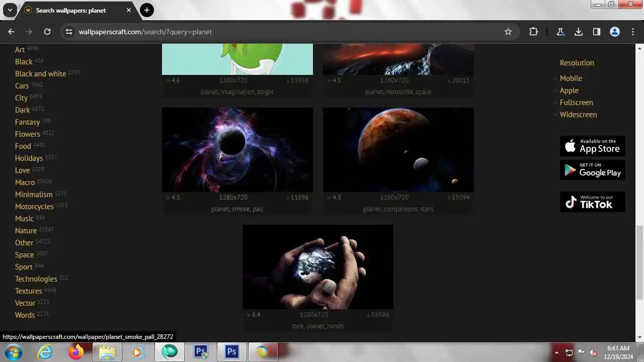Open the Space category
The height and width of the screenshot is (362, 644).
pyautogui.click(x=25, y=254)
